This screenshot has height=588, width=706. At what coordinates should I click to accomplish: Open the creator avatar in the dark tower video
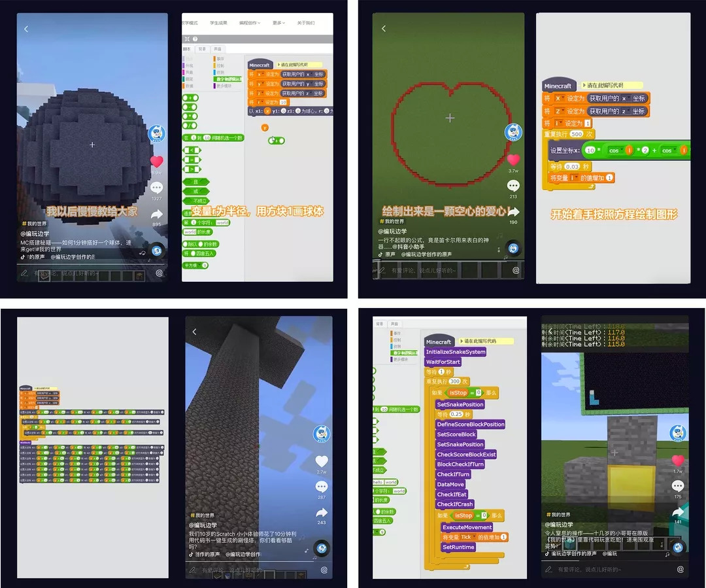pos(322,434)
